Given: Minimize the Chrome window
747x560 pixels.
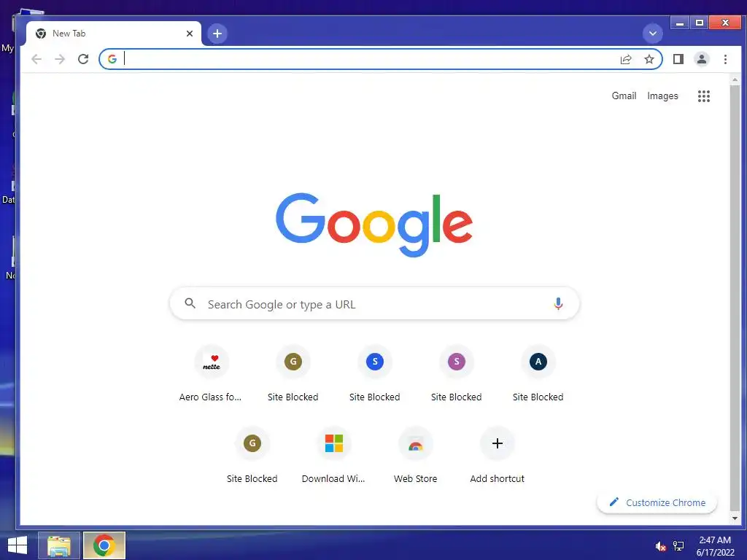Looking at the screenshot, I should click(680, 23).
